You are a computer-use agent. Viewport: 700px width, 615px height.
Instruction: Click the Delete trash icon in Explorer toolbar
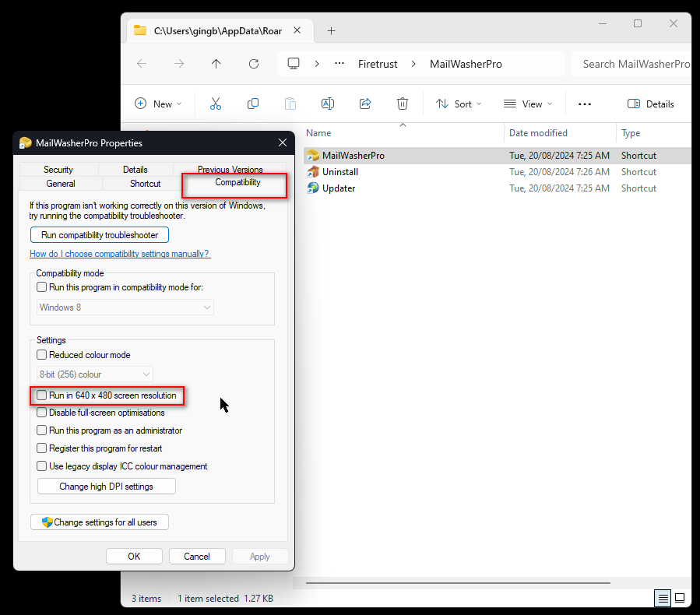[403, 104]
